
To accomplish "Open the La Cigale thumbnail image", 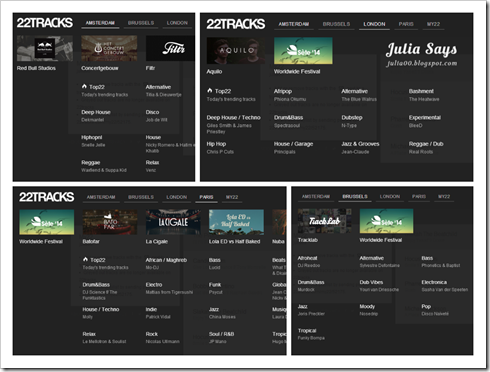I will (173, 222).
